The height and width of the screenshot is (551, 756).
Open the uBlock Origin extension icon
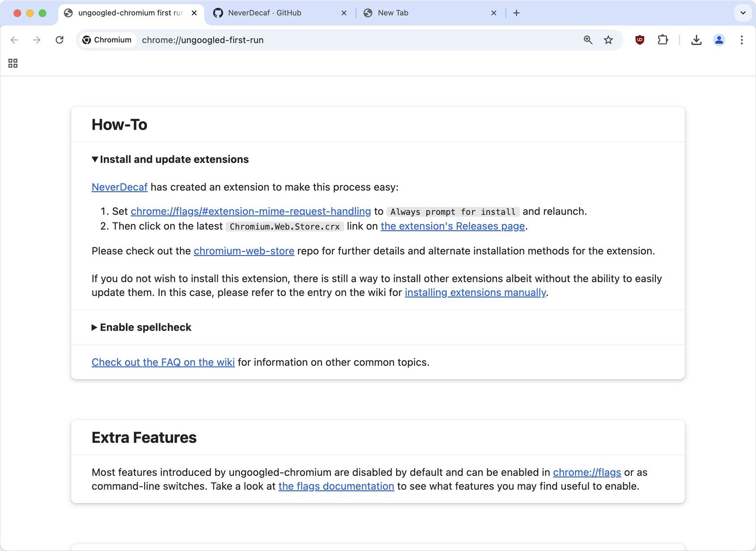[639, 40]
